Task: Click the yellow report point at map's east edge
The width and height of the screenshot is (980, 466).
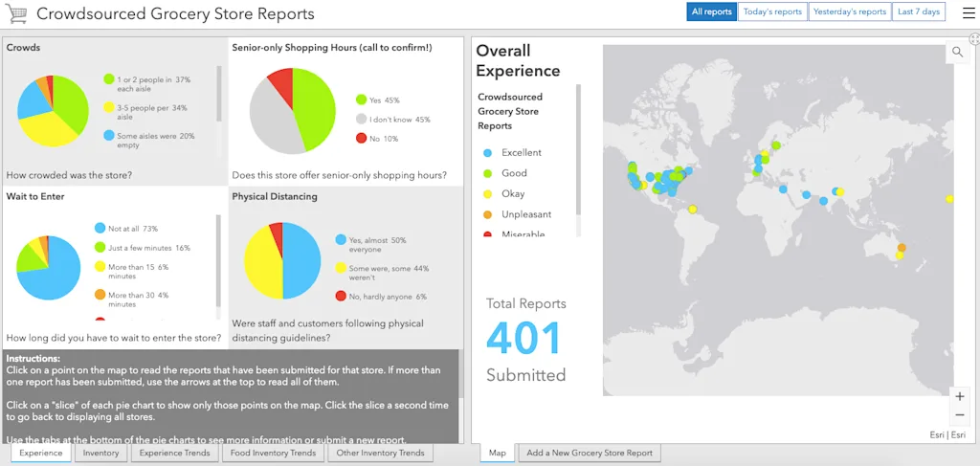Action: pyautogui.click(x=950, y=199)
